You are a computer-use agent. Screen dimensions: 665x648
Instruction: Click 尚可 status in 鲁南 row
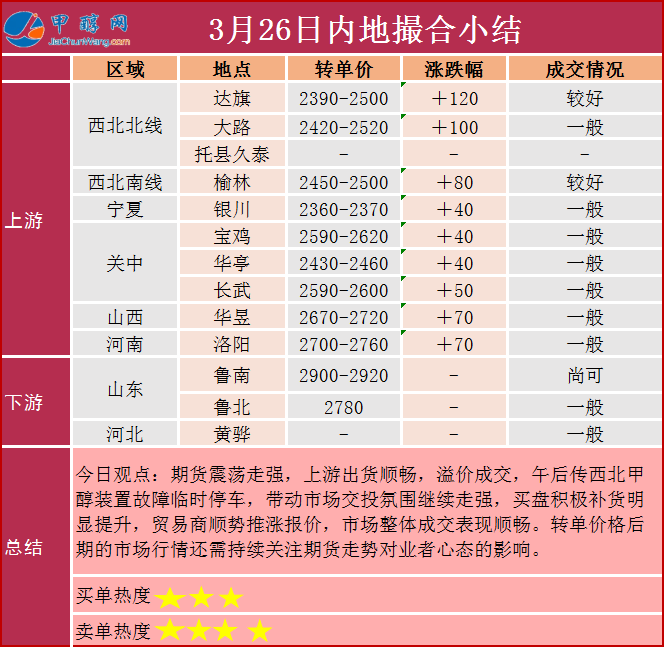pos(585,375)
